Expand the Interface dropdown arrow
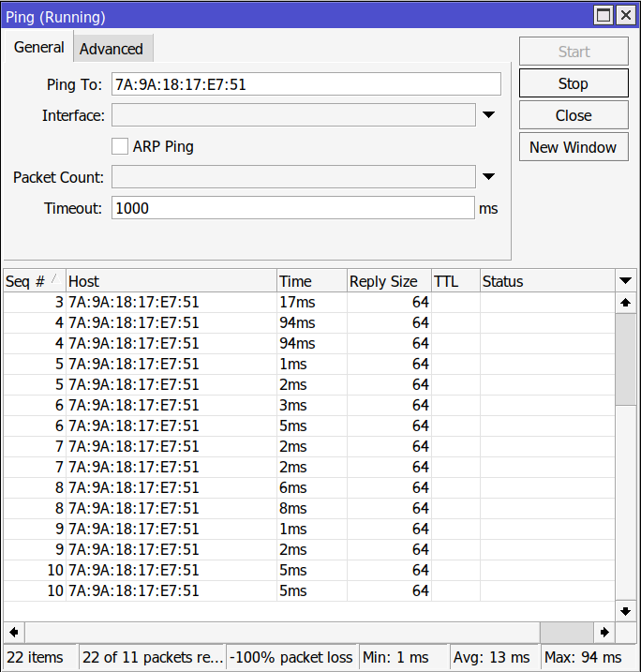The height and width of the screenshot is (672, 641). [488, 115]
